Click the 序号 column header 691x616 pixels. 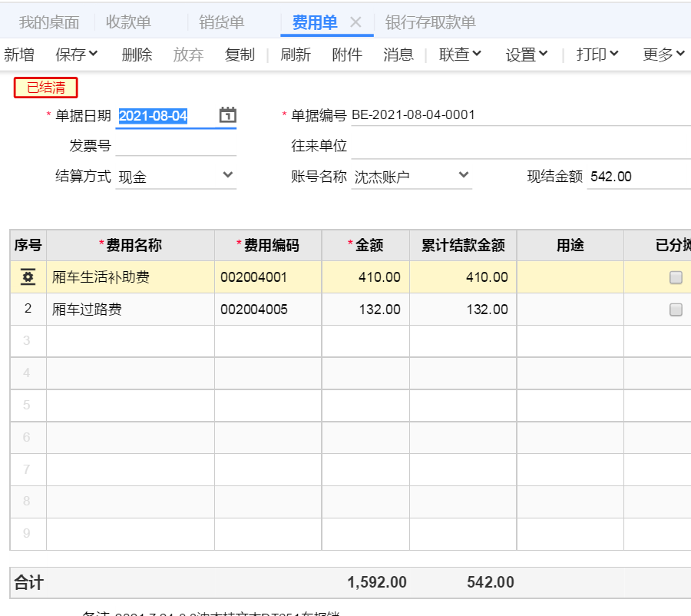click(28, 245)
